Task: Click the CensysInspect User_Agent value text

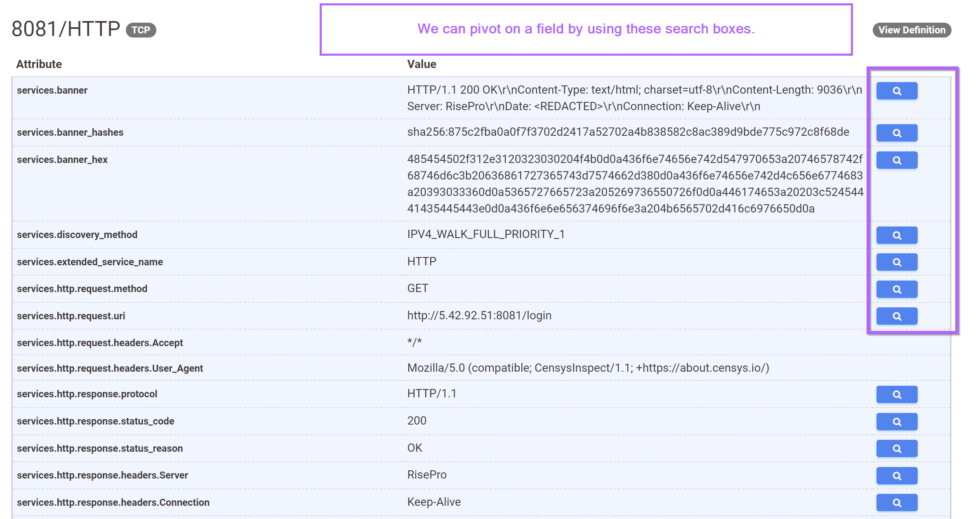Action: [588, 368]
